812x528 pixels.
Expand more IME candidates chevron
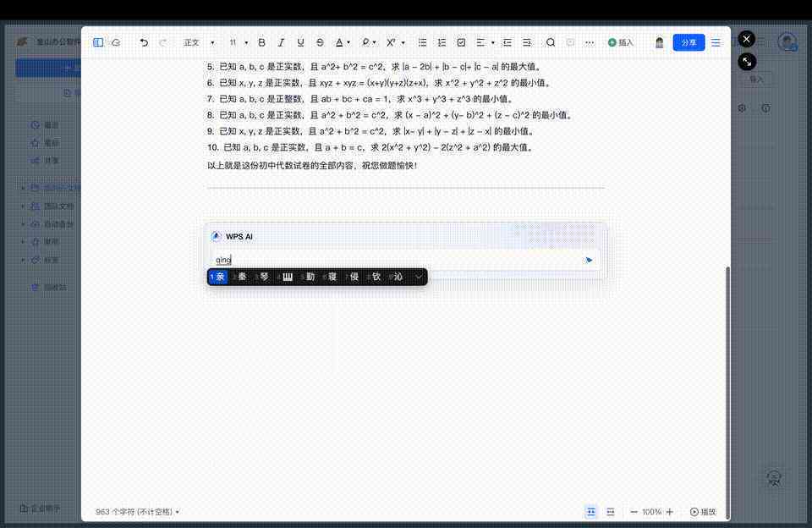tap(419, 277)
